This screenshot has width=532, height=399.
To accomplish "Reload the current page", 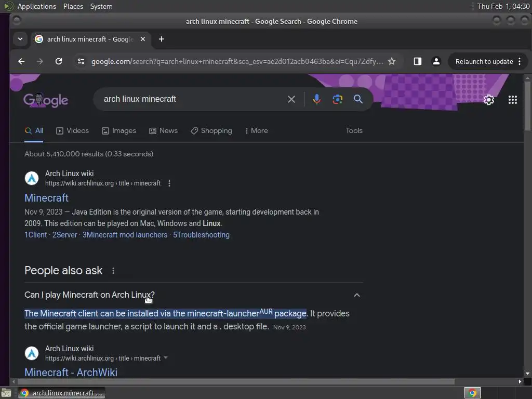I will click(x=59, y=61).
